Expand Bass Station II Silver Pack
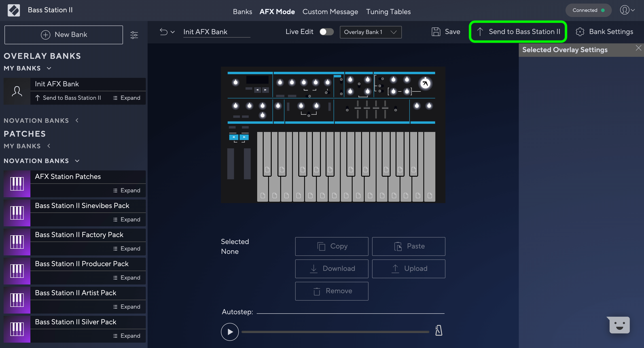 (127, 335)
